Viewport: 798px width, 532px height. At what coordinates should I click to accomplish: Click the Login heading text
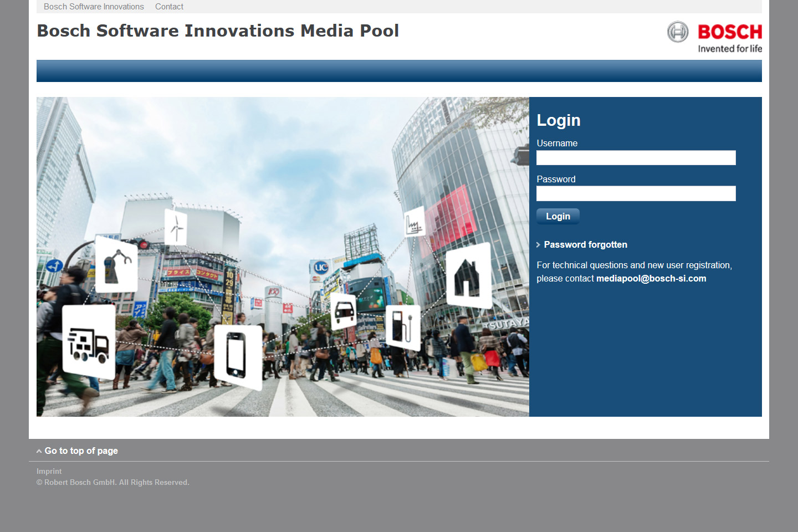coord(559,120)
